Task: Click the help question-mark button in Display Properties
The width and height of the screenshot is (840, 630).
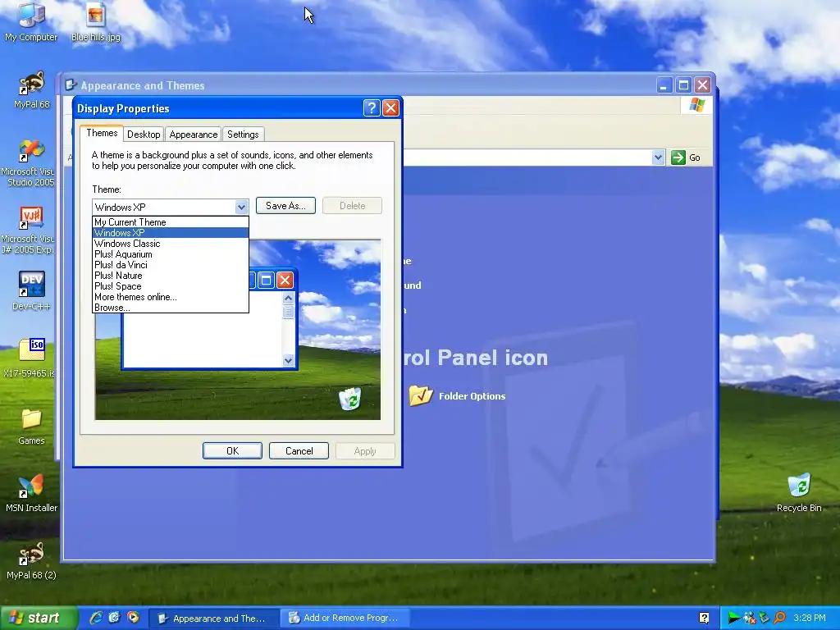Action: click(372, 108)
